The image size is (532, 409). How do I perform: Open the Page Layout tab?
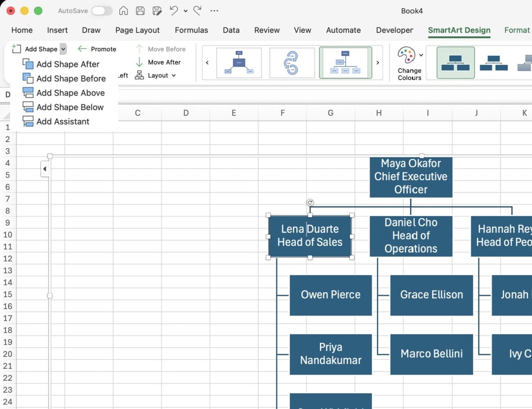[138, 30]
